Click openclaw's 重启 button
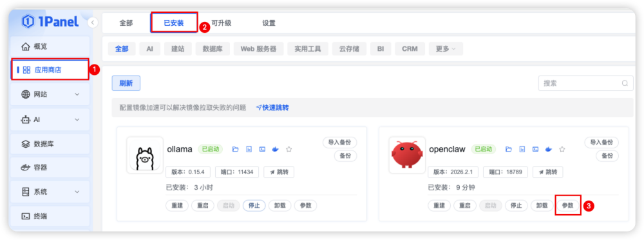Image resolution: width=644 pixels, height=240 pixels. click(x=465, y=205)
